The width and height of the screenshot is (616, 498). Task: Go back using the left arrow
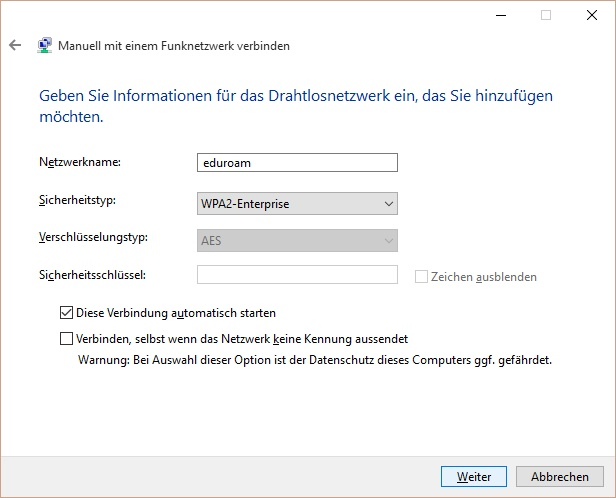[15, 45]
